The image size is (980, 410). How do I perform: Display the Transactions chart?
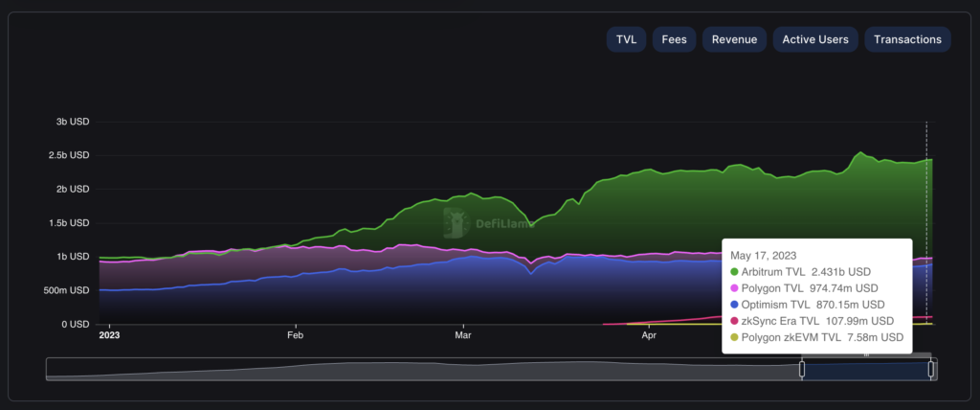907,39
